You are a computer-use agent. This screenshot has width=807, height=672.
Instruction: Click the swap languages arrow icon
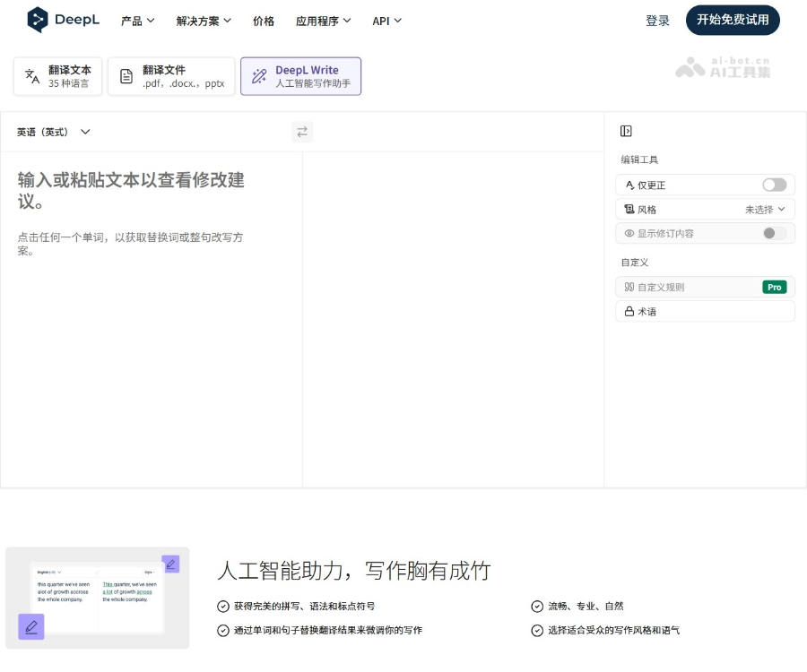pyautogui.click(x=301, y=132)
